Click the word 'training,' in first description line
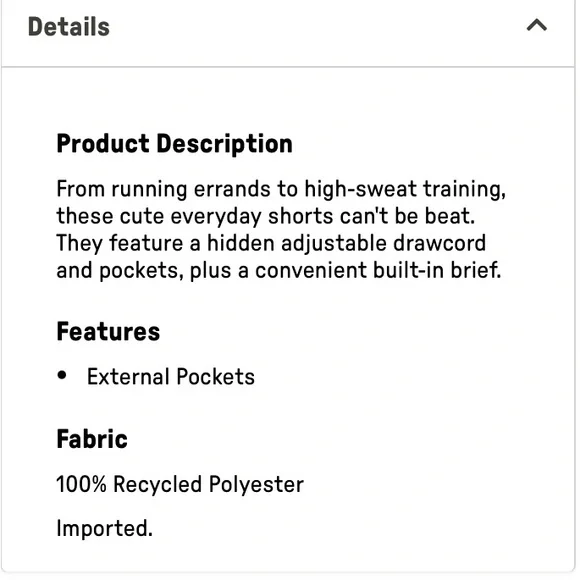580x580 pixels. [x=465, y=189]
